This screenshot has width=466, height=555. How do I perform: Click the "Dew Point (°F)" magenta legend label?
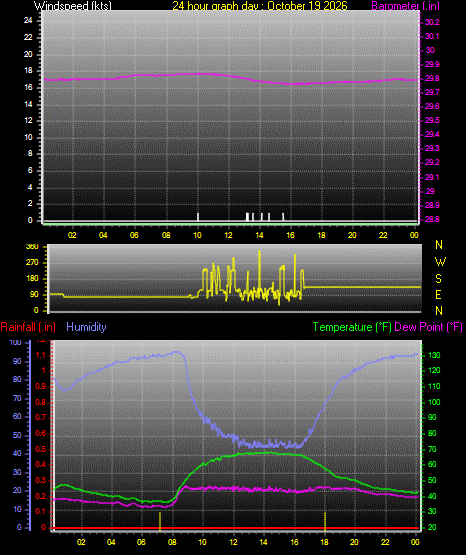[428, 327]
